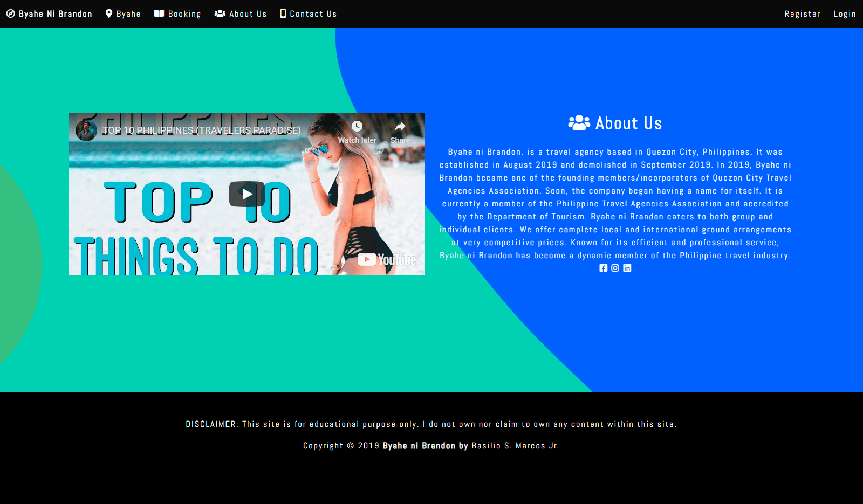
Task: Click the large users icon by About Us heading
Action: pos(579,123)
